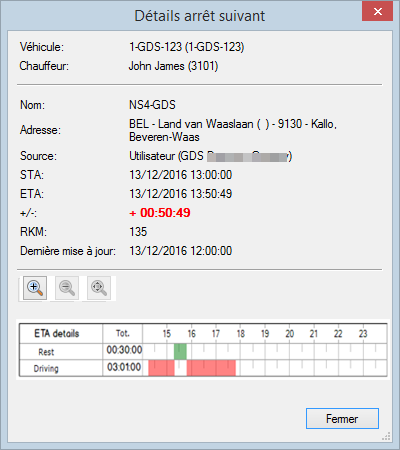Click the 00:30:00 rest total cell
400x450 pixels.
124,350
